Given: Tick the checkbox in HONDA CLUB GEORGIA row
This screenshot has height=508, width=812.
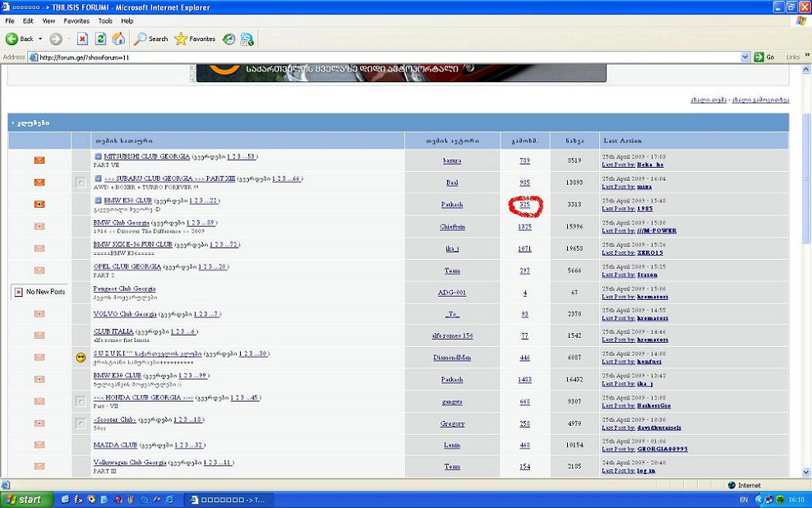Looking at the screenshot, I should (81, 401).
